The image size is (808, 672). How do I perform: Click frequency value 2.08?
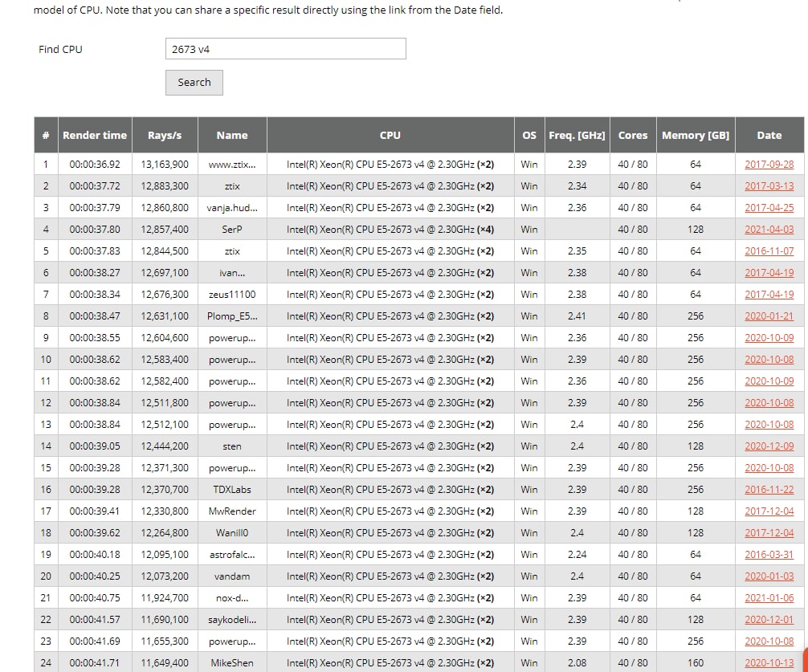tap(577, 662)
